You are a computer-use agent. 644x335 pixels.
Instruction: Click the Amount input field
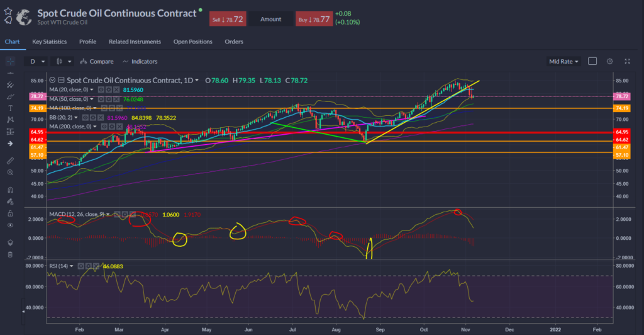coord(271,19)
